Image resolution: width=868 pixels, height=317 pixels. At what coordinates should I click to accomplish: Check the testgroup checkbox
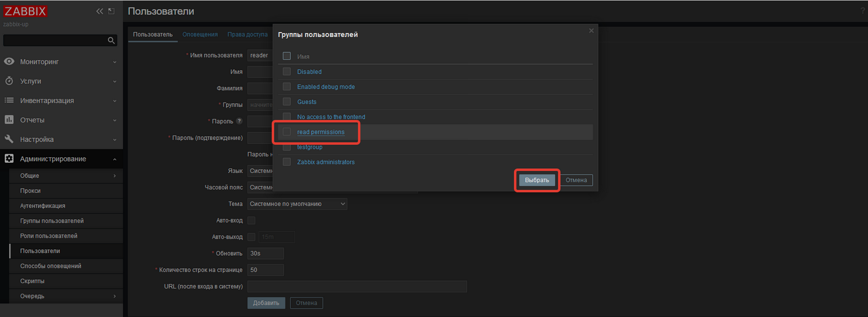[x=286, y=147]
